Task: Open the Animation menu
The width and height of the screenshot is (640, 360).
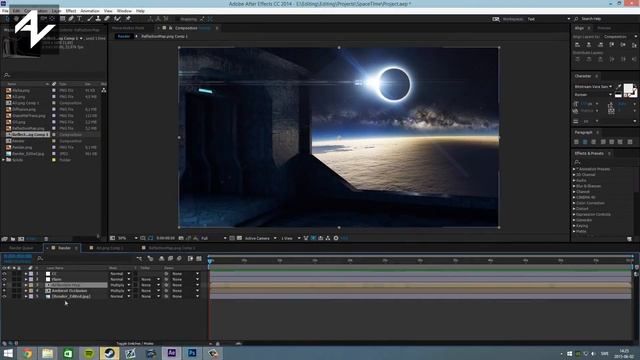Action: click(x=90, y=11)
